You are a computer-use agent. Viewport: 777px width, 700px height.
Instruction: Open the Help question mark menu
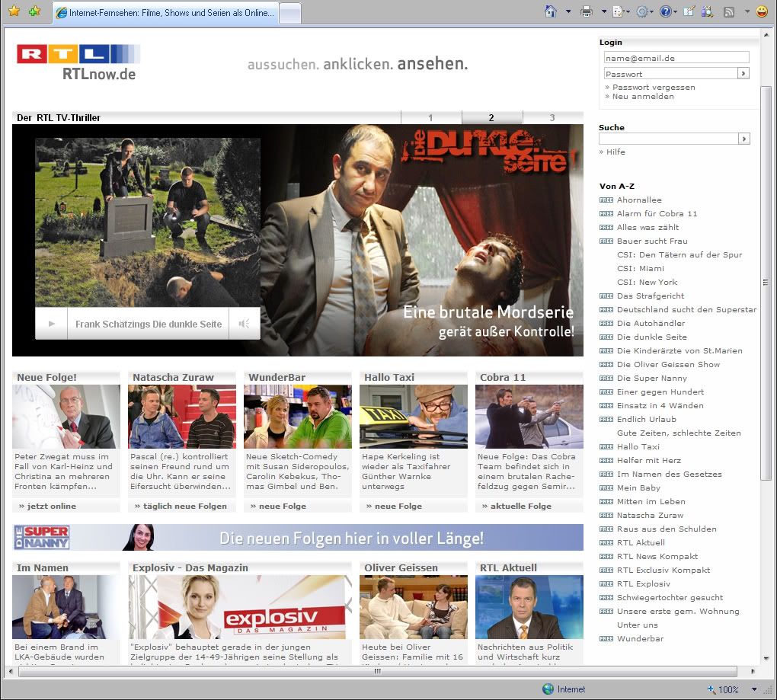pyautogui.click(x=668, y=11)
